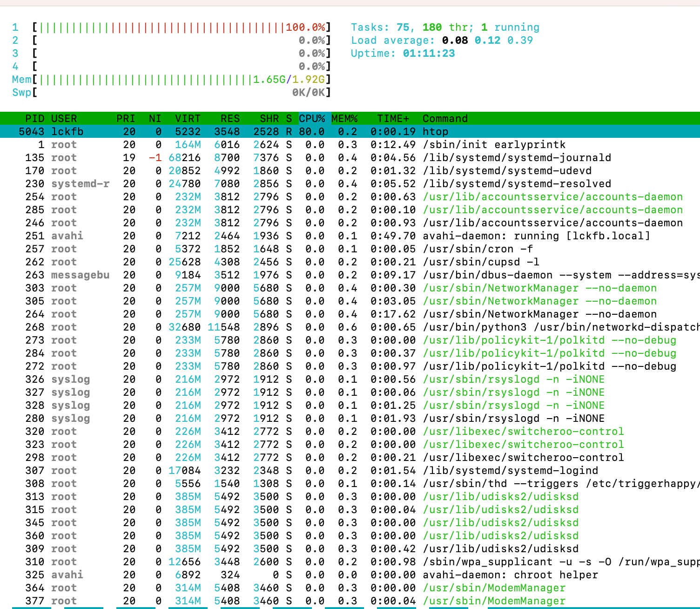Select accounts-daemon process with PID 246
700x609 pixels.
point(350,223)
